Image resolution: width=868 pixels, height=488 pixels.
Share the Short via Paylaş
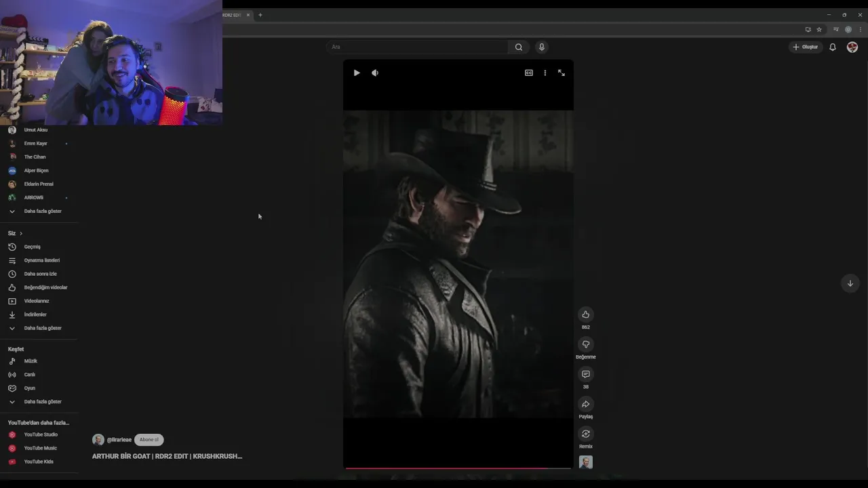pyautogui.click(x=586, y=404)
